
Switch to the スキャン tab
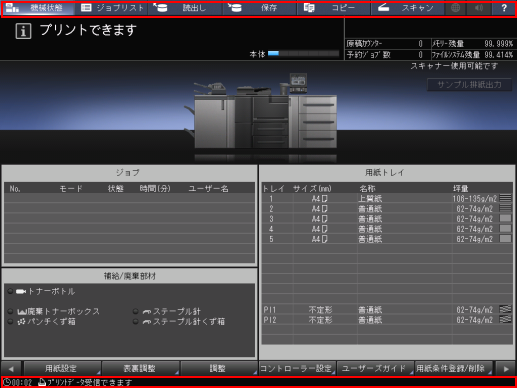(408, 8)
